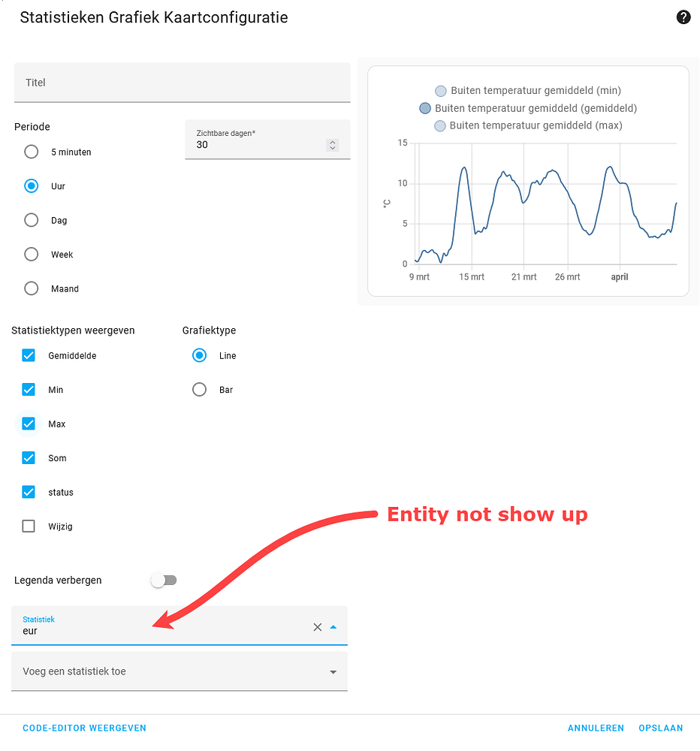700x751 pixels.
Task: Open the help question mark icon
Action: tap(683, 17)
